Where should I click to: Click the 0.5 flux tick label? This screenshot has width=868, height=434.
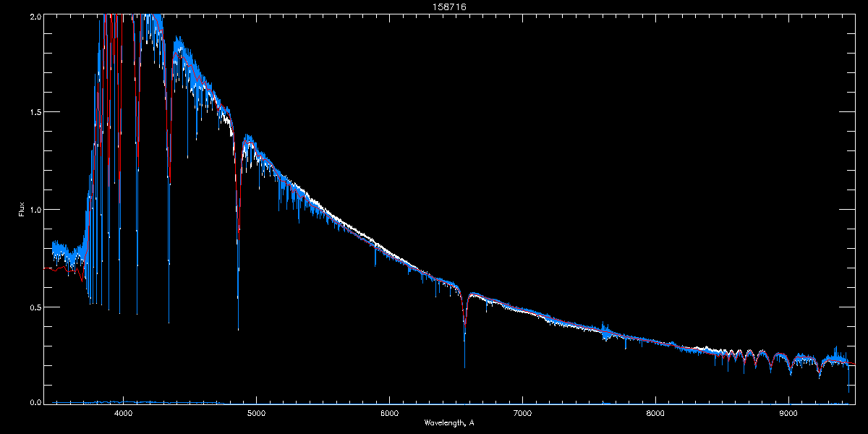(34, 307)
